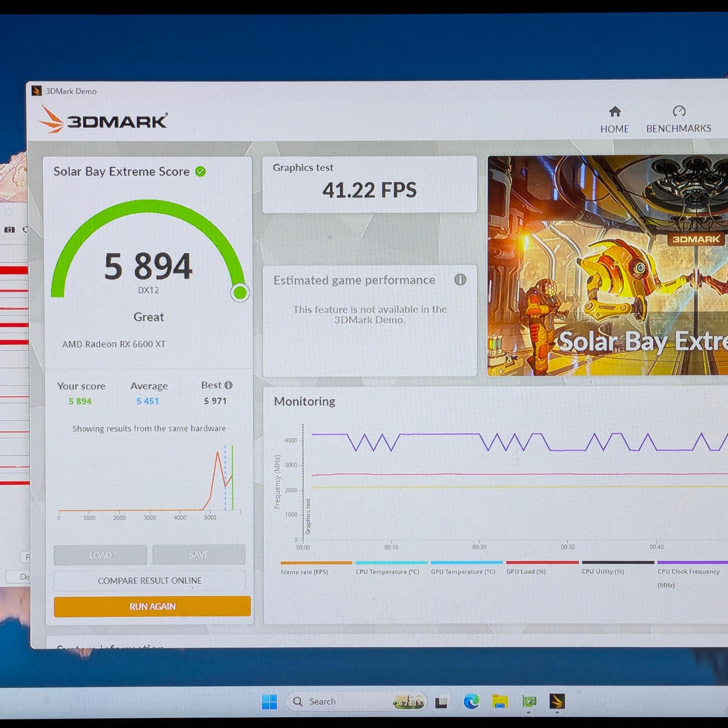The height and width of the screenshot is (728, 728).
Task: Toggle the GPU Temperature legend series
Action: 466,568
